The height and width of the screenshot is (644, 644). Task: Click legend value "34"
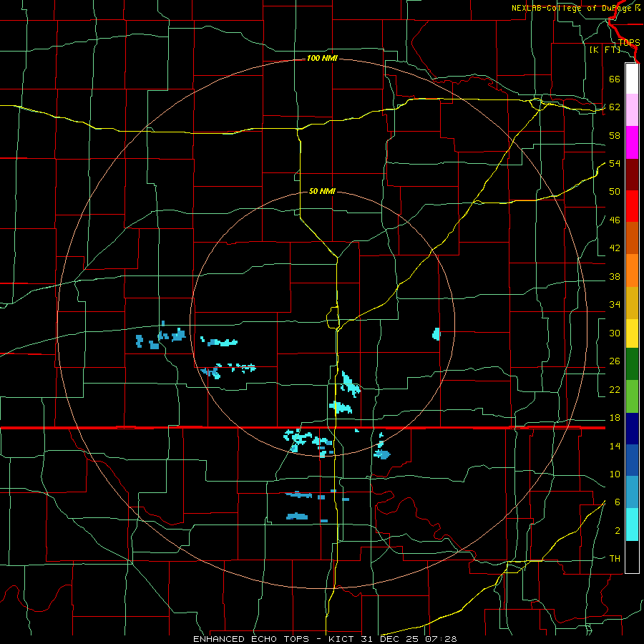click(615, 305)
